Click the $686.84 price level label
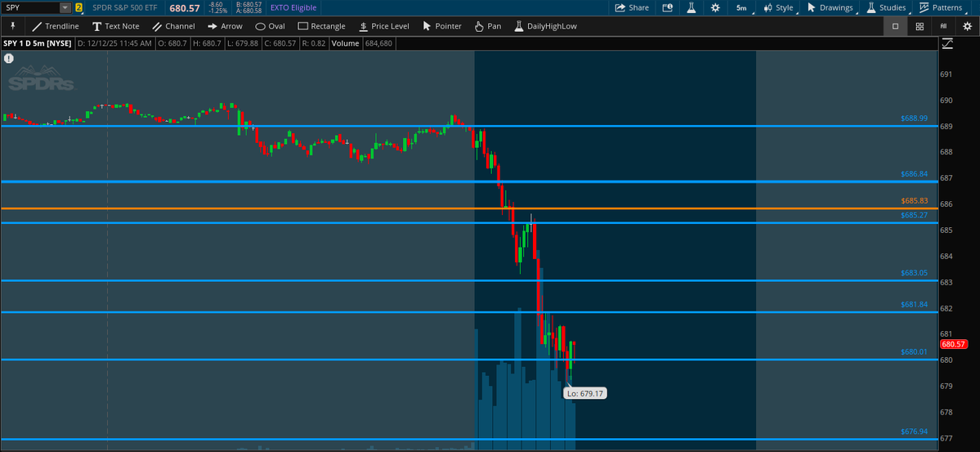 (914, 174)
